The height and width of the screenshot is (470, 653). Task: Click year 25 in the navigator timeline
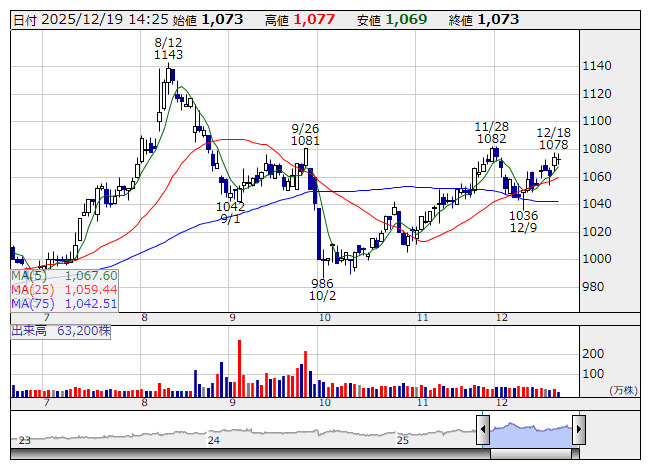coord(403,440)
